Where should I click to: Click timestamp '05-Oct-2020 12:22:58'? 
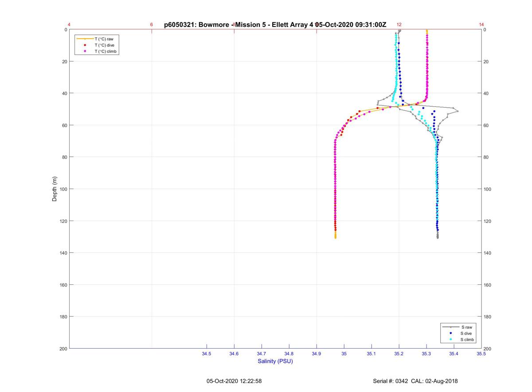(x=234, y=381)
